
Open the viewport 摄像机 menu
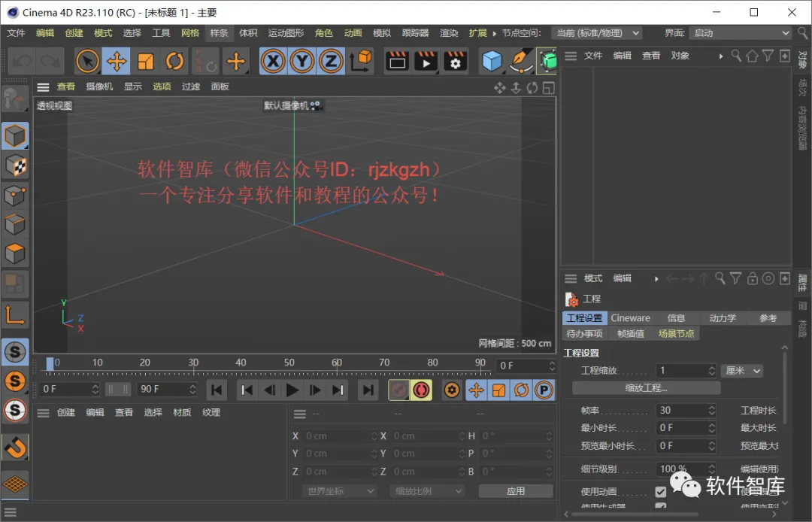click(x=99, y=86)
